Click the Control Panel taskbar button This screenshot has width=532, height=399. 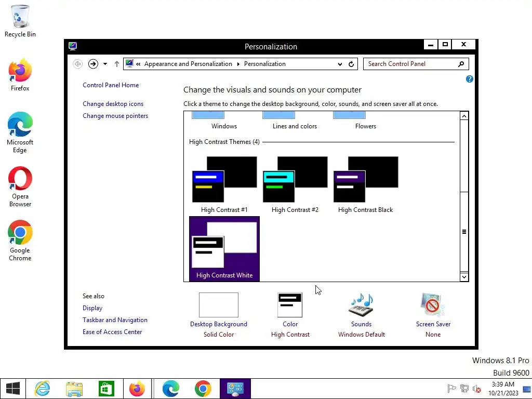click(x=235, y=389)
